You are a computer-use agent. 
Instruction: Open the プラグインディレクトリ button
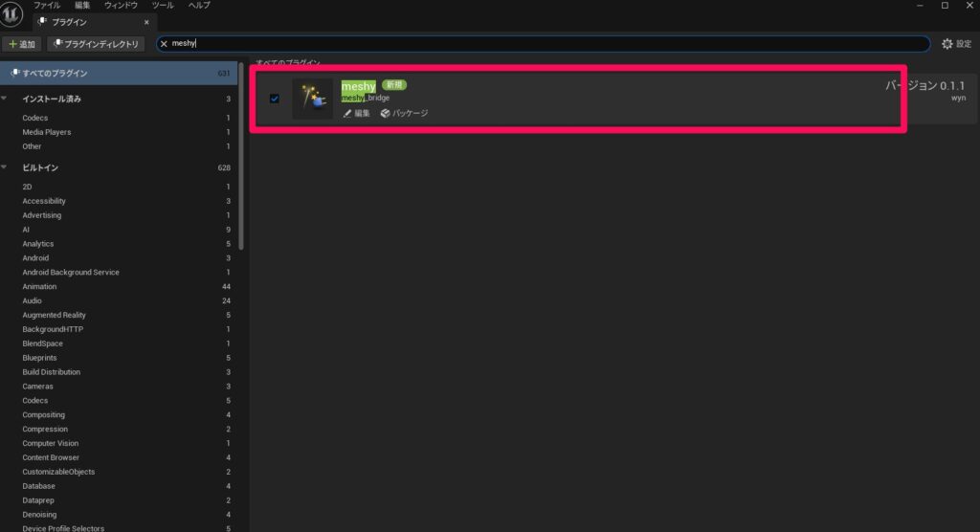pos(96,44)
